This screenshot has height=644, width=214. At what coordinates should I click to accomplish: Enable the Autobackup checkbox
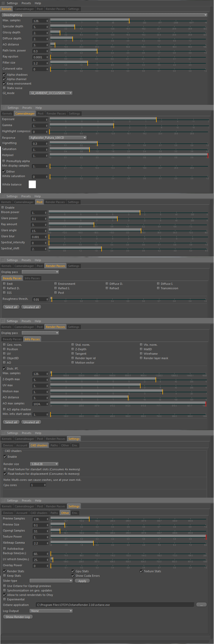(4, 549)
